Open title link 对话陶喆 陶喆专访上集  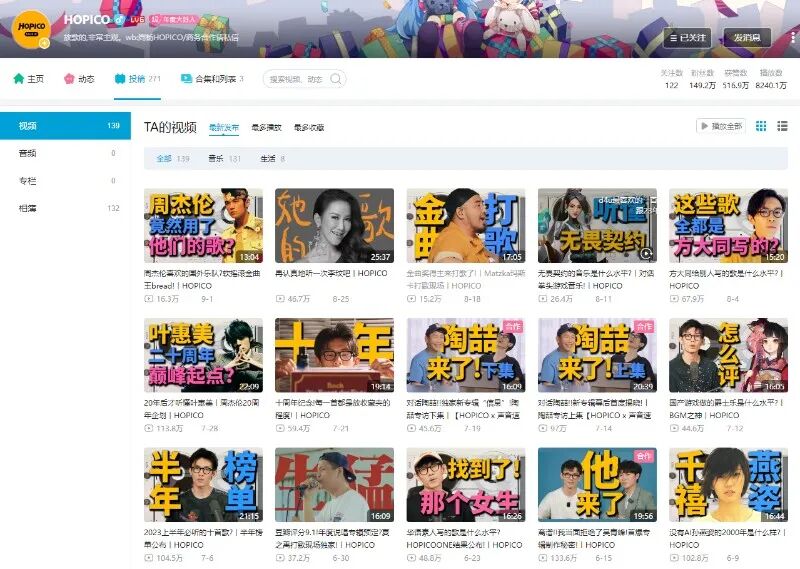[x=594, y=409]
